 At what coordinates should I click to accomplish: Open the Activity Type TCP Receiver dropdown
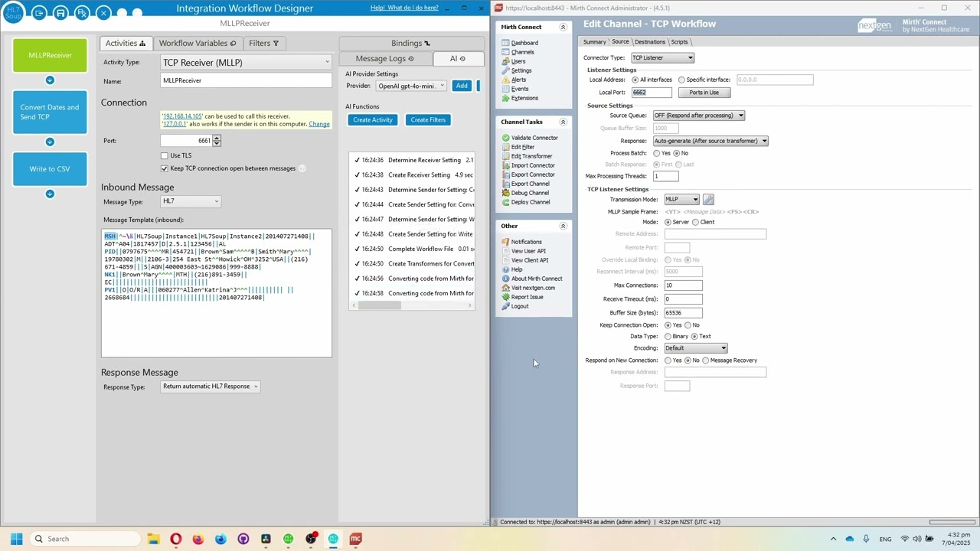(246, 62)
